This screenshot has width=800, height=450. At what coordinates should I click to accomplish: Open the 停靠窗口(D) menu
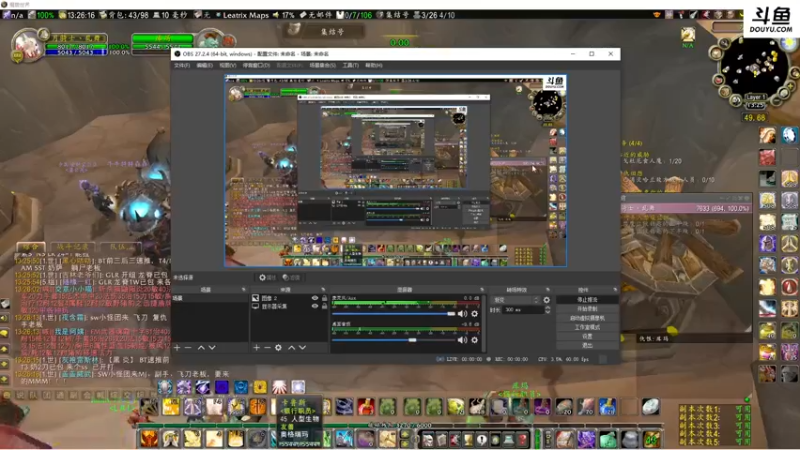pos(256,65)
